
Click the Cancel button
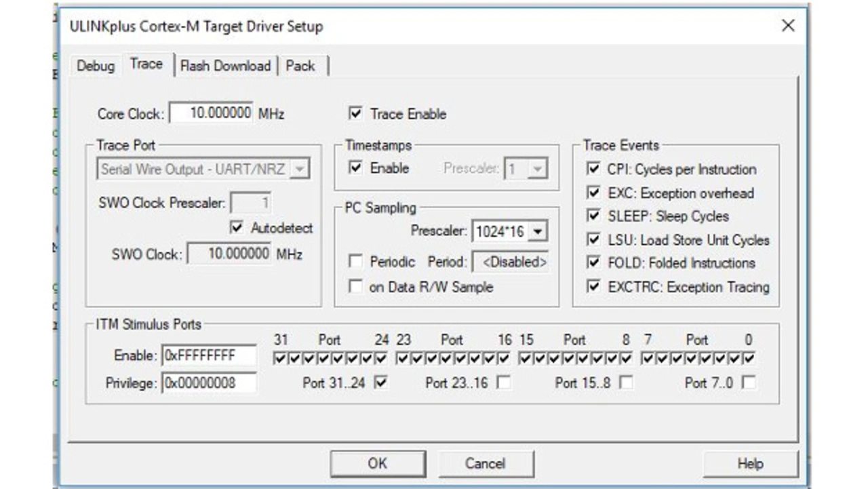[x=485, y=464]
